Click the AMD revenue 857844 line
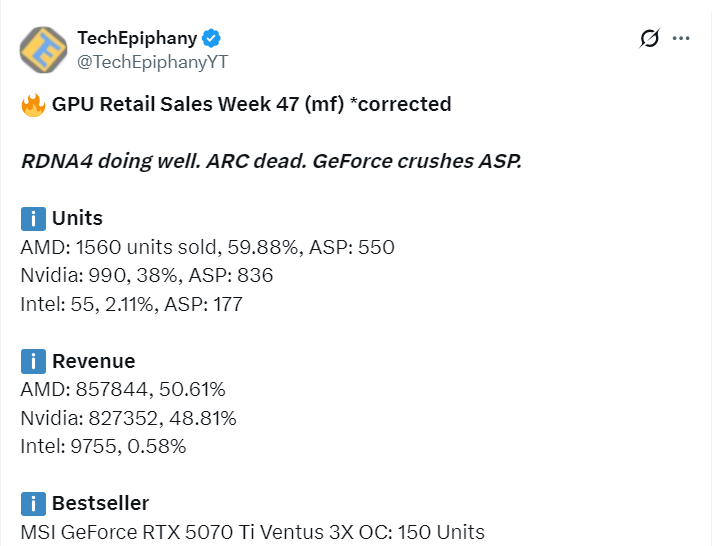The width and height of the screenshot is (714, 546). pos(126,389)
